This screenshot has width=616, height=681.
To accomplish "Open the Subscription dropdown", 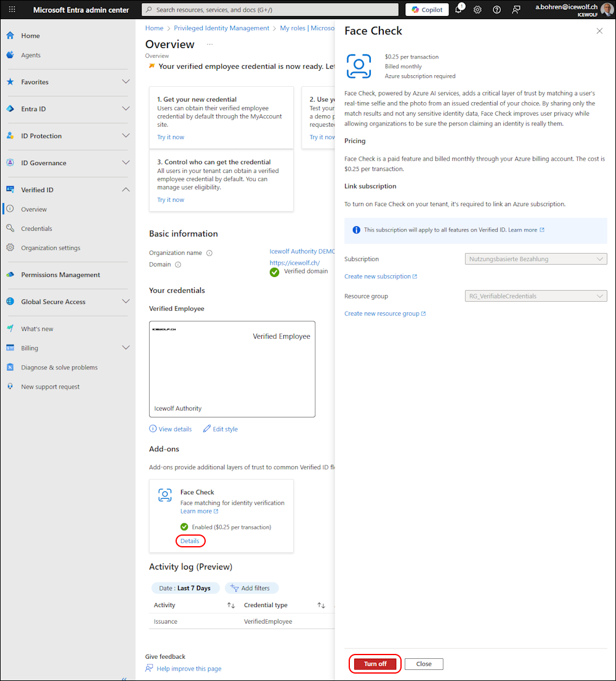I will (x=536, y=259).
